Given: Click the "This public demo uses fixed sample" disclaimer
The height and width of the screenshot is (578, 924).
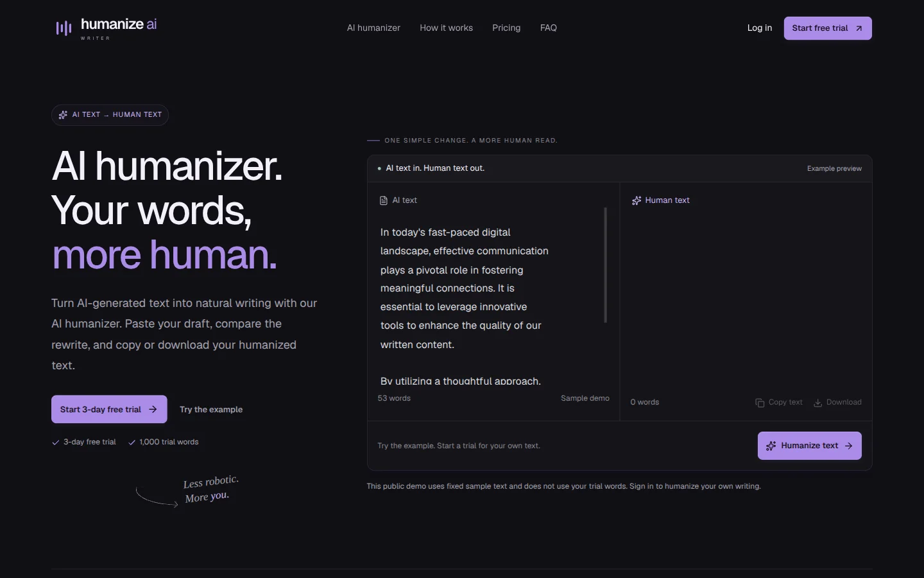Looking at the screenshot, I should click(x=563, y=486).
